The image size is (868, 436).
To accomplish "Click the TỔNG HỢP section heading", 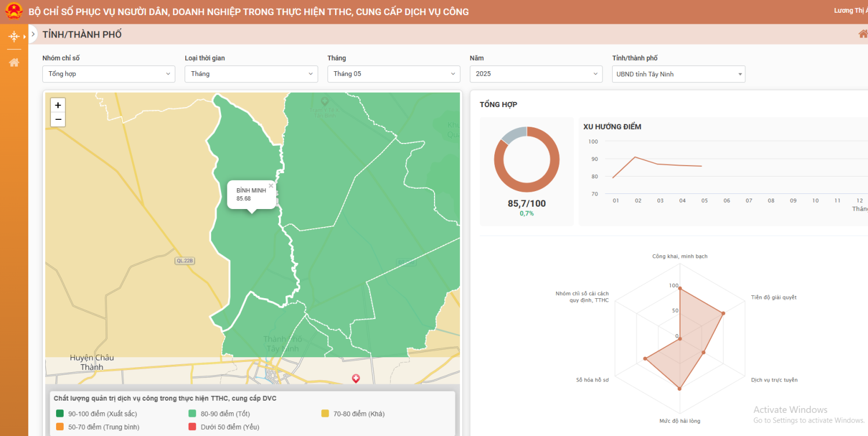I will [498, 105].
